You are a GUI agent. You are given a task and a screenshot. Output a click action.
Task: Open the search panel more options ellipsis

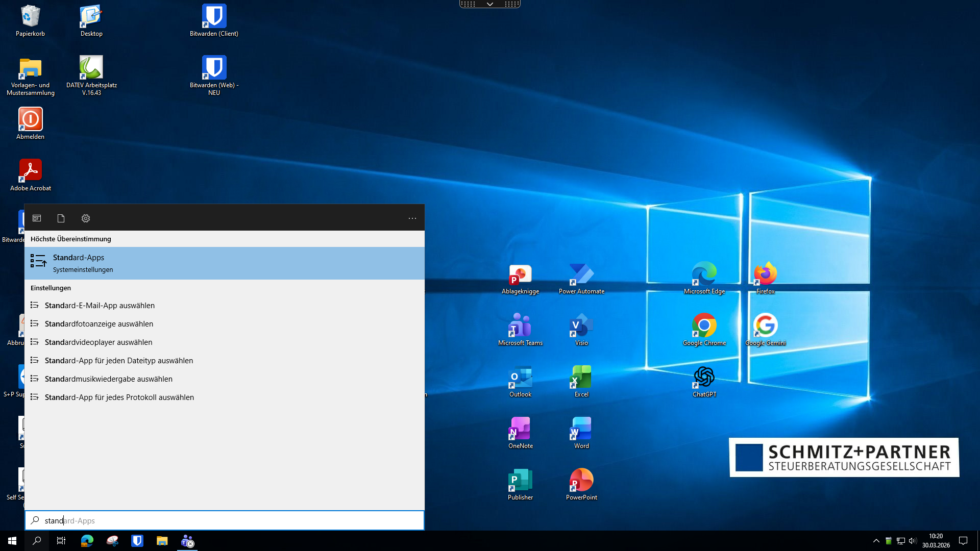[412, 218]
